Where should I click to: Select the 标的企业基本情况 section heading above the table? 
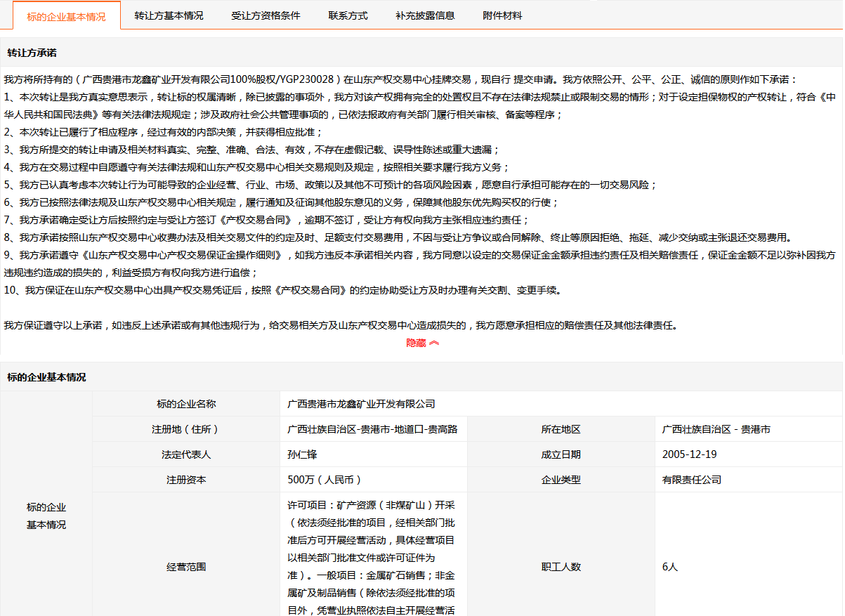coord(46,377)
